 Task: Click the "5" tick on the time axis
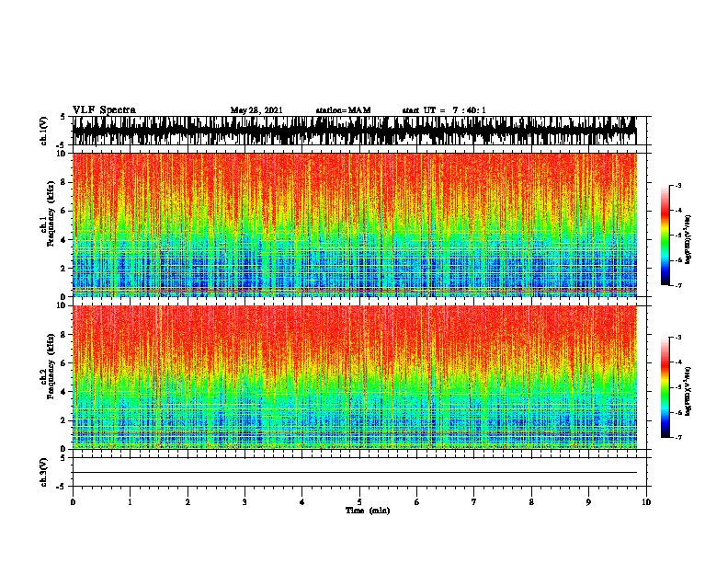coord(359,502)
